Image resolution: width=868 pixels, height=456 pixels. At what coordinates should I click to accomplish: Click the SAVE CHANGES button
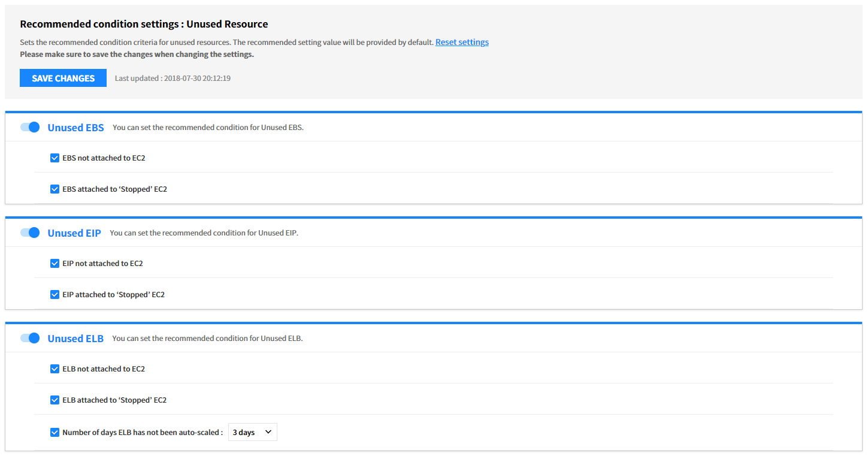point(63,78)
